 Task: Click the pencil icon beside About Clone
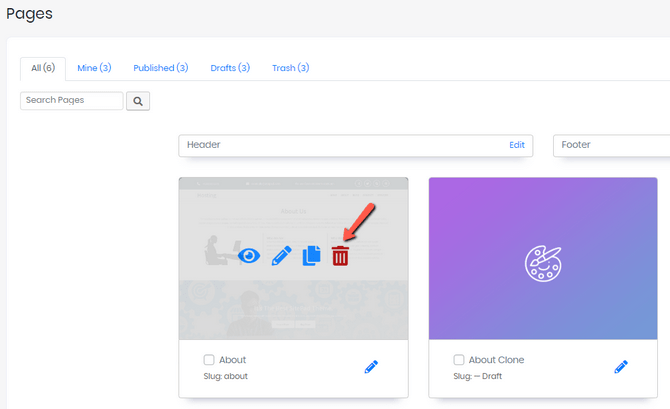tap(621, 367)
